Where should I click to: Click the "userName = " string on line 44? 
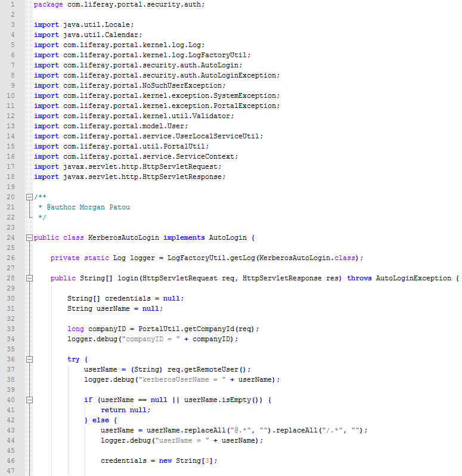[182, 440]
